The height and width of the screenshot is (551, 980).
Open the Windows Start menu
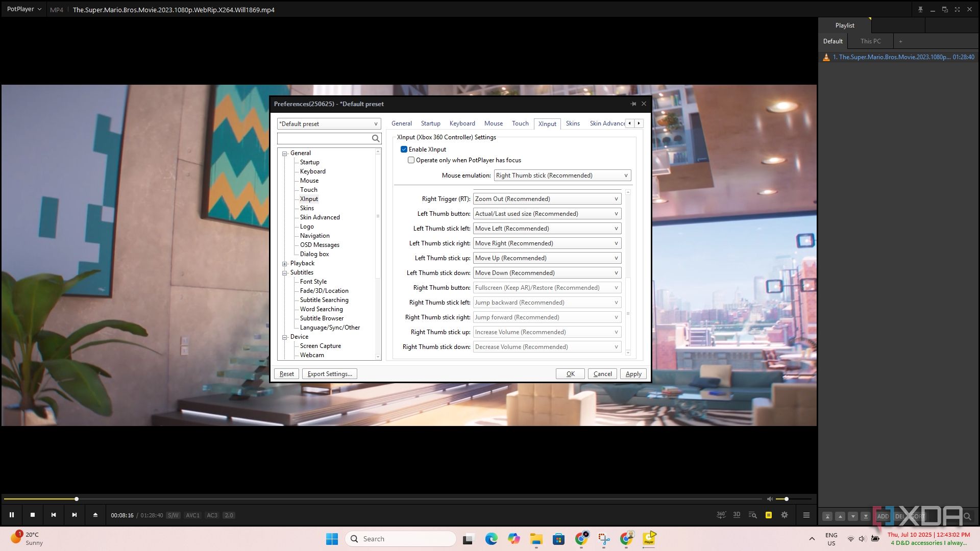pos(332,539)
